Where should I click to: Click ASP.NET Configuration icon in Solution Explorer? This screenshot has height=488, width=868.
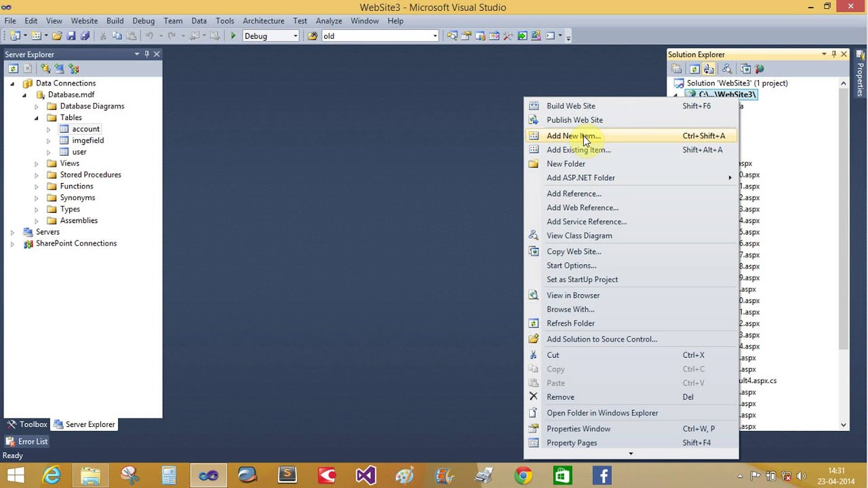[x=759, y=68]
